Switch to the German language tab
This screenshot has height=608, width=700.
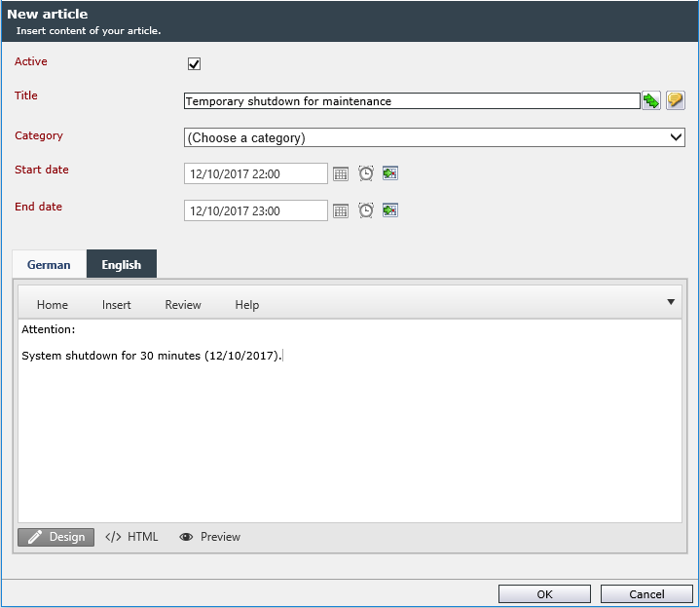pyautogui.click(x=49, y=264)
